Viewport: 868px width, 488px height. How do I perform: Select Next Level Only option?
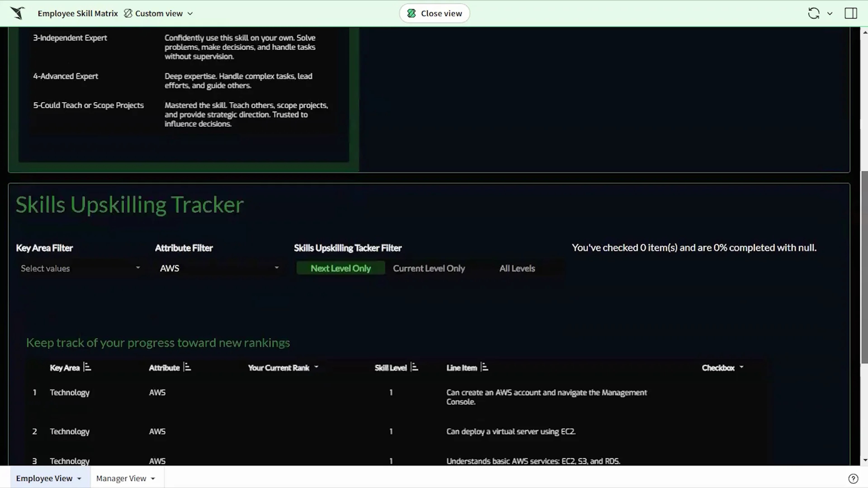point(341,268)
